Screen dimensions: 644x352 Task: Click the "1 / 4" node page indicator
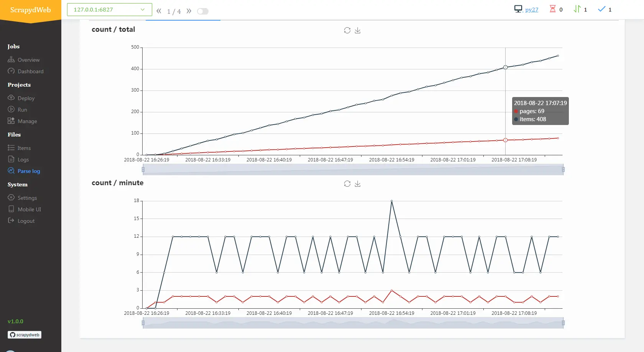tap(174, 12)
